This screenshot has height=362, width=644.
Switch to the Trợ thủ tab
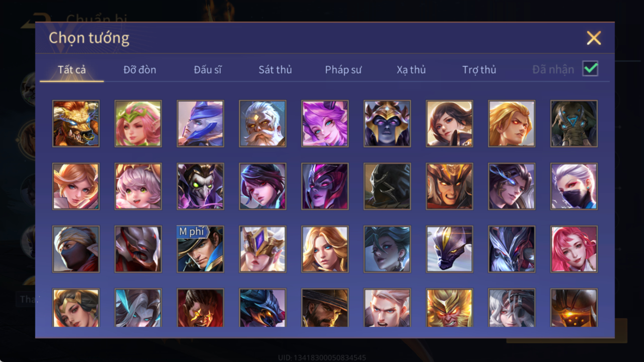(479, 70)
